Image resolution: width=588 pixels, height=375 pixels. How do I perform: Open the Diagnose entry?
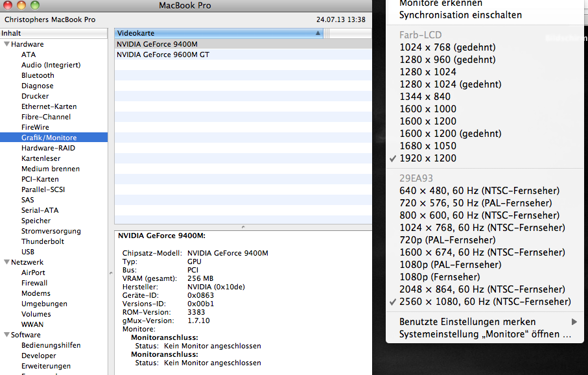[x=37, y=86]
